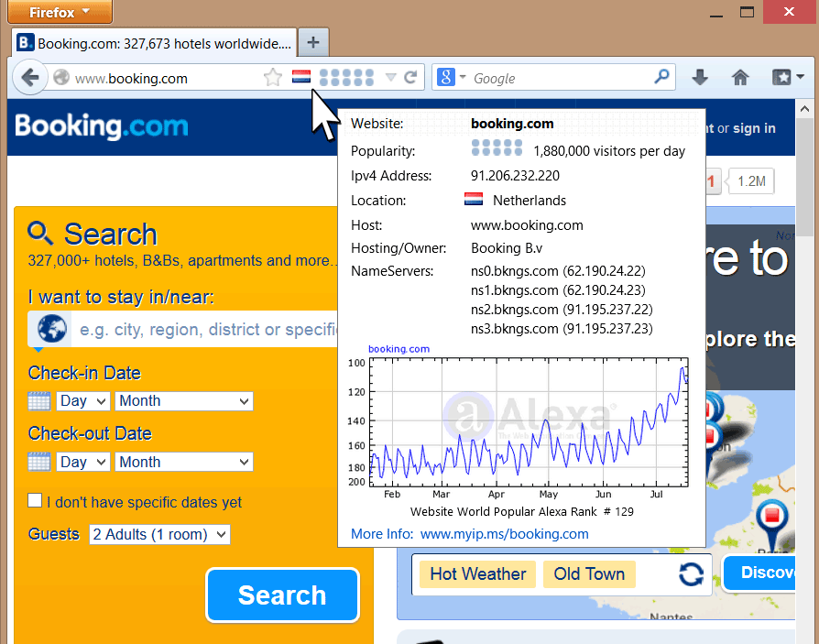
Task: Open the bookmarks menu star icon
Action: [x=786, y=78]
